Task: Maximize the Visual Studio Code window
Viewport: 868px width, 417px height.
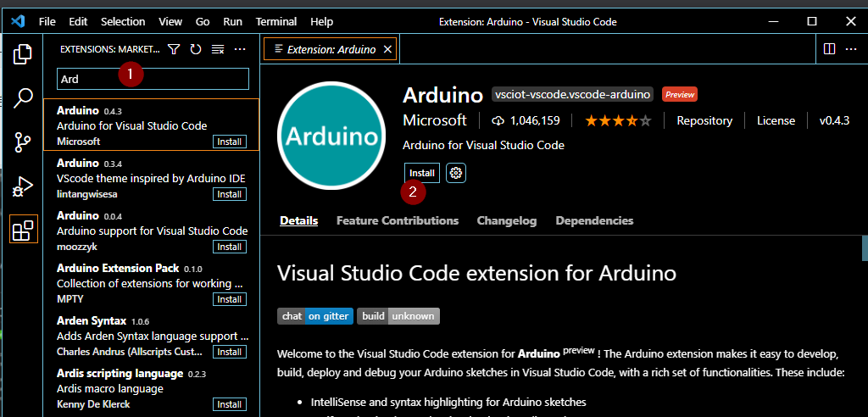Action: [811, 21]
